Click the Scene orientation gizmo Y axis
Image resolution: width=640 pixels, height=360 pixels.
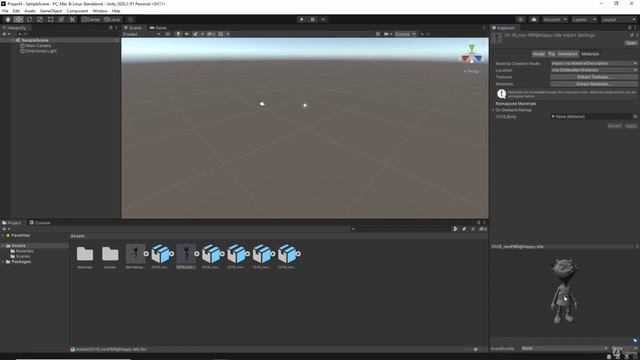(x=472, y=47)
